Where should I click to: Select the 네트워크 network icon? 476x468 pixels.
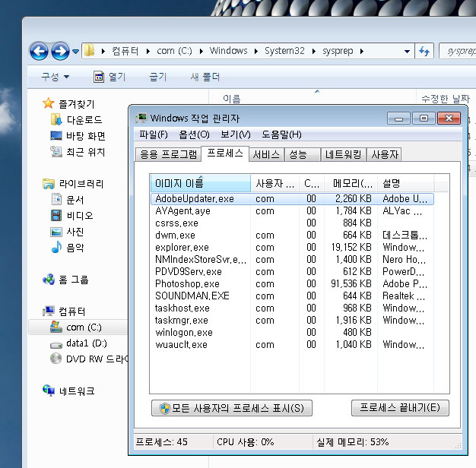[x=49, y=391]
